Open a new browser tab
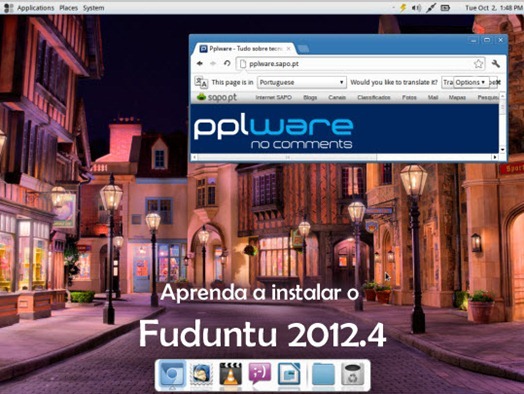Screen dimensions: 524x394 click(x=303, y=49)
